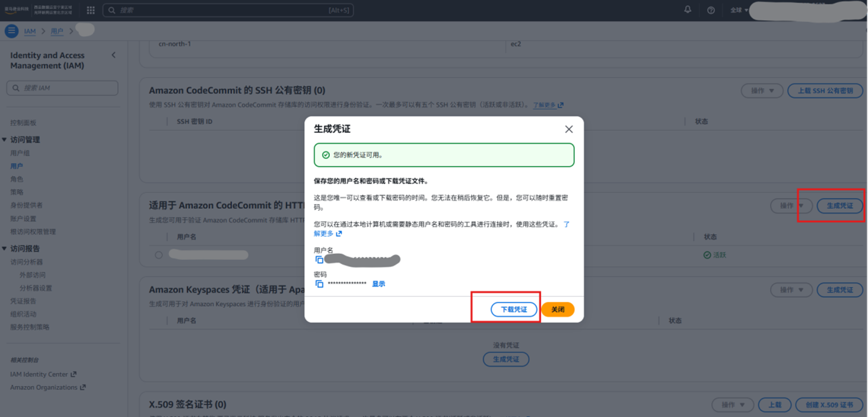Open 服务控制策略 in the sidebar
The image size is (868, 417).
[30, 327]
